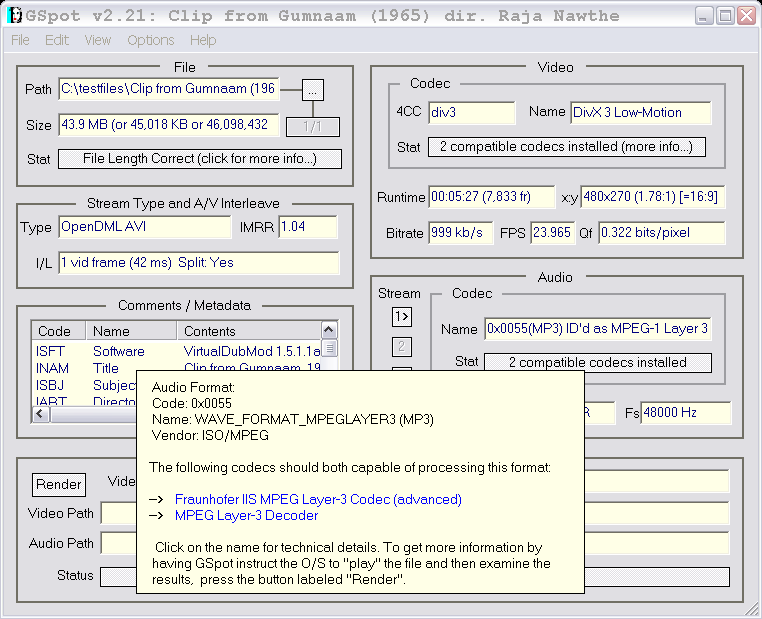
Task: Select the ISBJ Subject metadata row
Action: (84, 385)
